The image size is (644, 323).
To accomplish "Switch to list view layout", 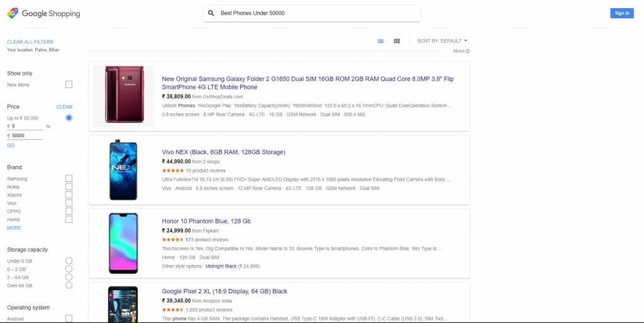I will click(x=380, y=41).
